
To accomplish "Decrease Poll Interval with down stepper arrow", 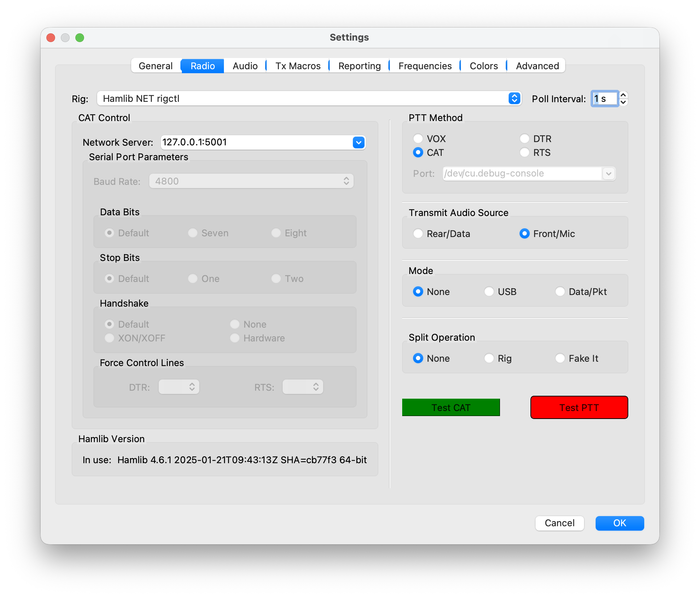I will click(x=623, y=102).
